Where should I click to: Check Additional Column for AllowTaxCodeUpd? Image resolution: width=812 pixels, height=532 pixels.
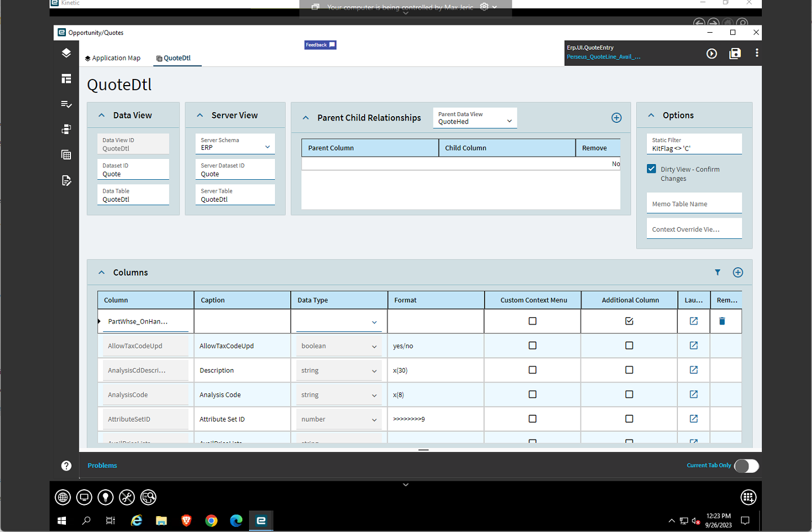tap(629, 345)
